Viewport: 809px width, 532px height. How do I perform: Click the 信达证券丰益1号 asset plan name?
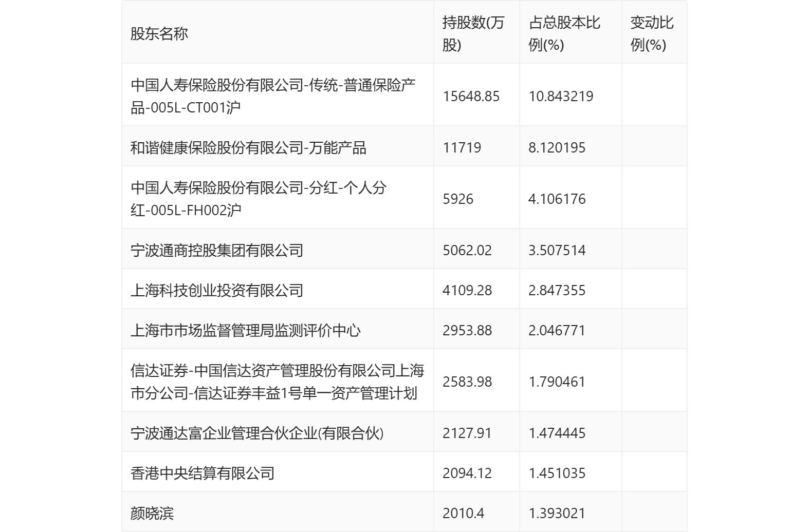(x=277, y=382)
